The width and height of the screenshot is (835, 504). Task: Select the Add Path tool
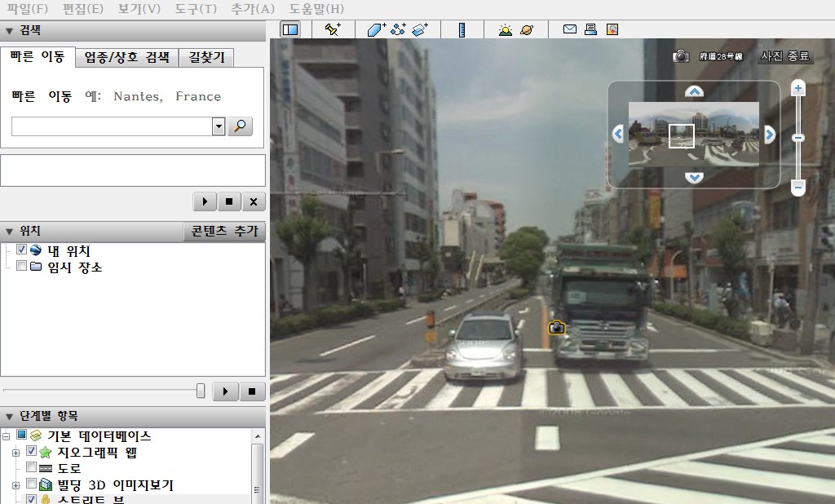tap(398, 29)
